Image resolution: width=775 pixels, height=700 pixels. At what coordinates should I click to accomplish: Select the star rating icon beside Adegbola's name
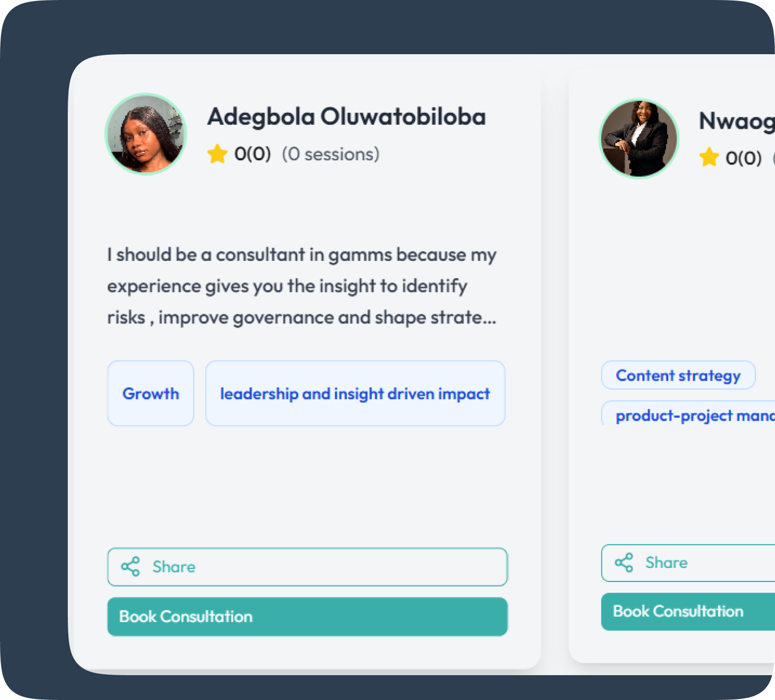217,153
